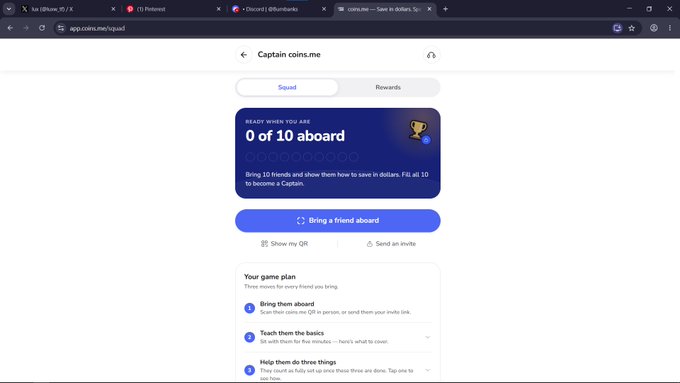680x383 pixels.
Task: Click the address bar URL app.coins.me/squad
Action: pos(97,28)
